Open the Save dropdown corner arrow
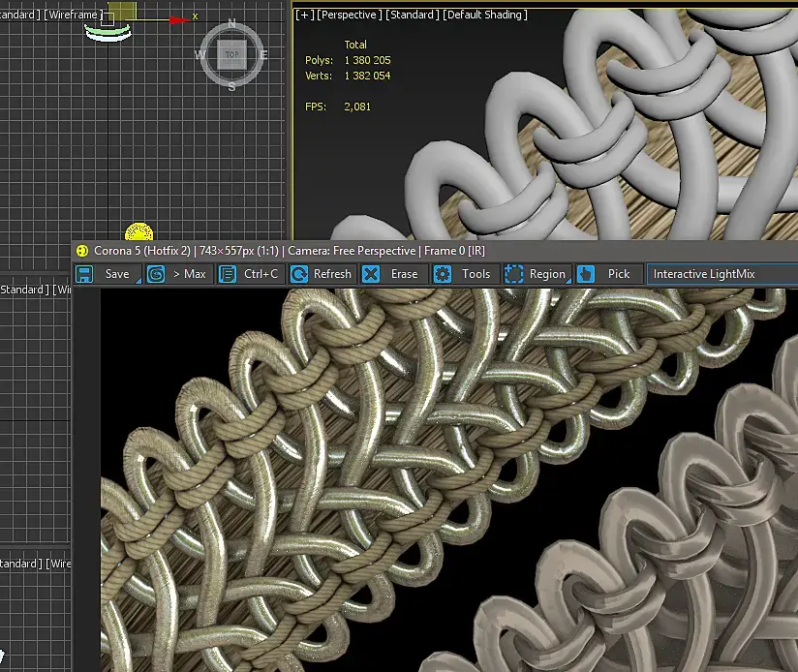Image resolution: width=798 pixels, height=672 pixels. pos(138,280)
